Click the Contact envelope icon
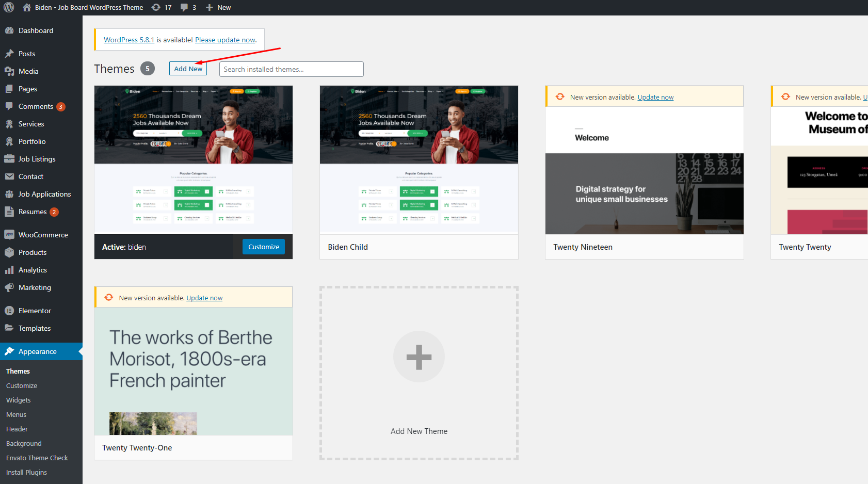The image size is (868, 484). (x=9, y=176)
